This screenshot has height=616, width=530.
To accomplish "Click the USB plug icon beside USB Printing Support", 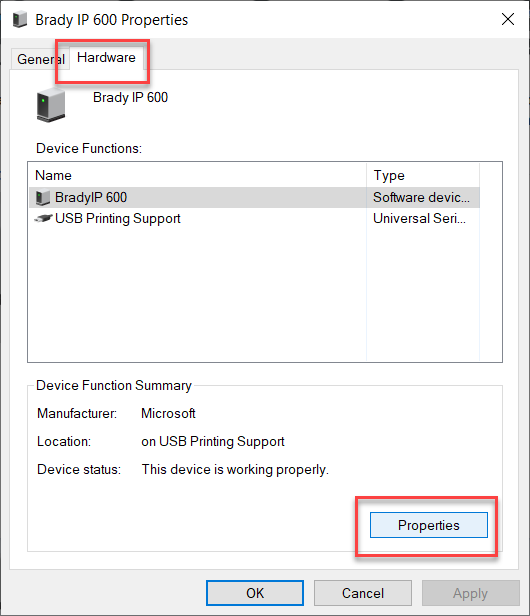I will click(43, 218).
